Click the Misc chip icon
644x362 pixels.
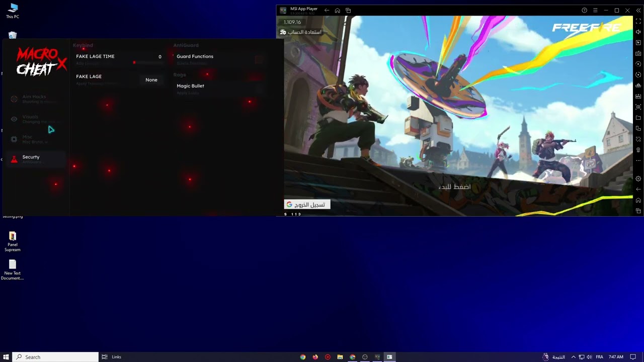(x=14, y=139)
